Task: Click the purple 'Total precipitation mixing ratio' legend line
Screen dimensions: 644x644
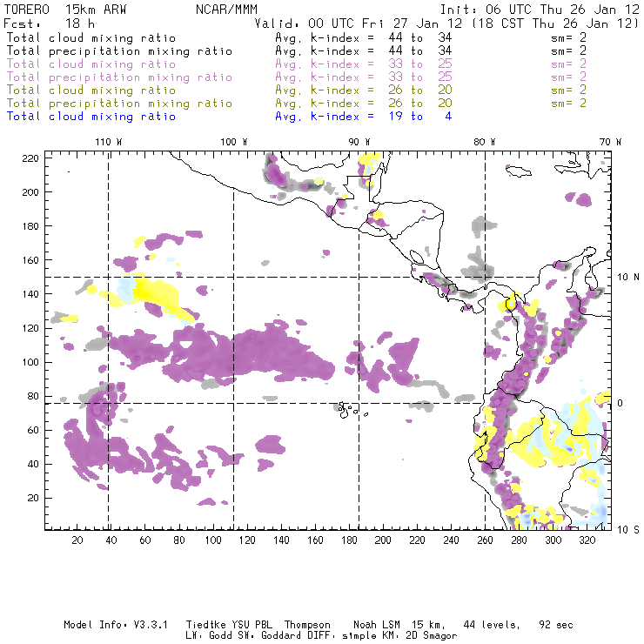Action: [119, 77]
